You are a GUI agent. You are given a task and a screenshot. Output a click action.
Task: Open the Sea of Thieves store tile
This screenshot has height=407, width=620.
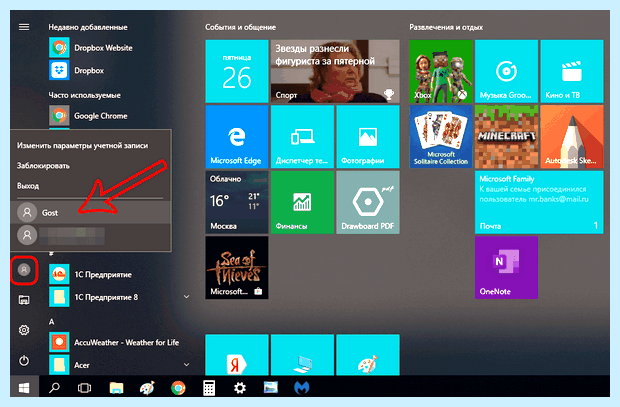coord(236,268)
